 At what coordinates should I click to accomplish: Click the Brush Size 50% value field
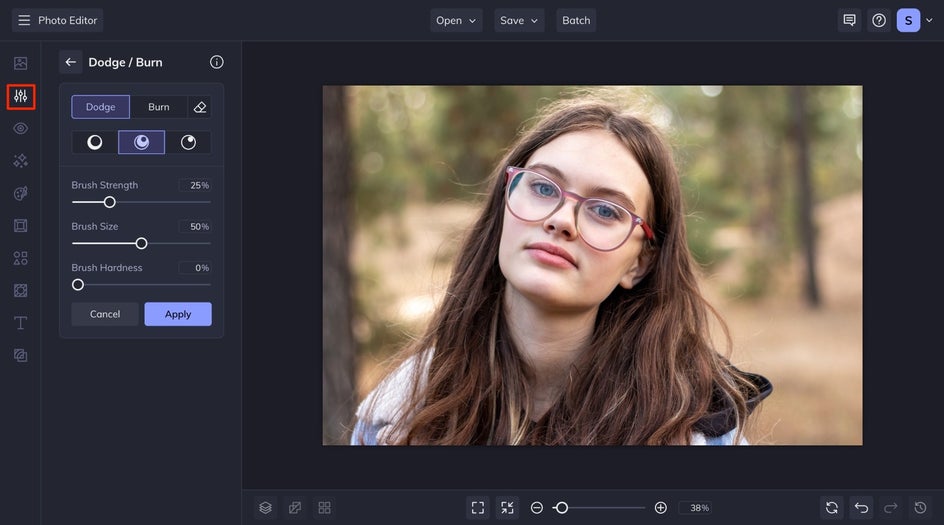click(x=194, y=226)
